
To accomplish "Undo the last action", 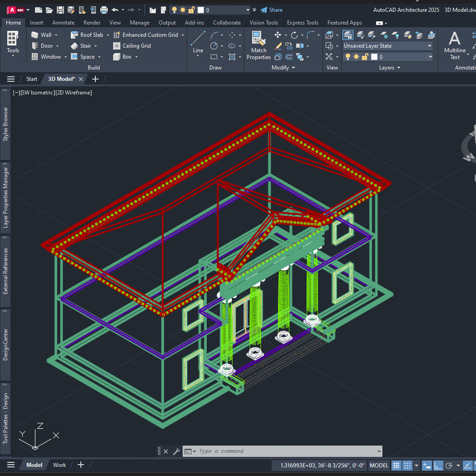I will (115, 10).
